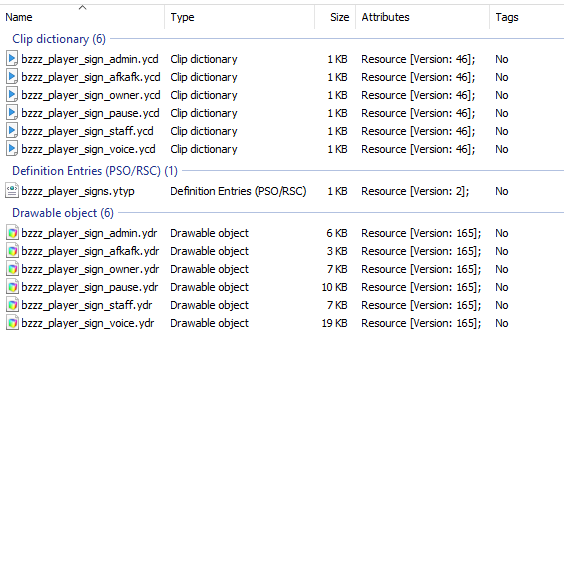Click the bzzz_player_sign_staff.ydr drawable icon
This screenshot has width=564, height=564.
pyautogui.click(x=12, y=305)
